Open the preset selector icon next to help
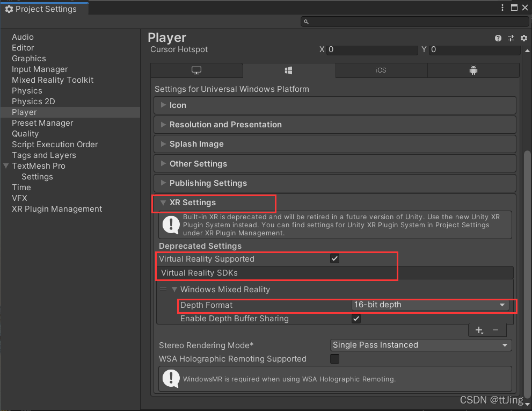The width and height of the screenshot is (532, 411). pos(511,38)
